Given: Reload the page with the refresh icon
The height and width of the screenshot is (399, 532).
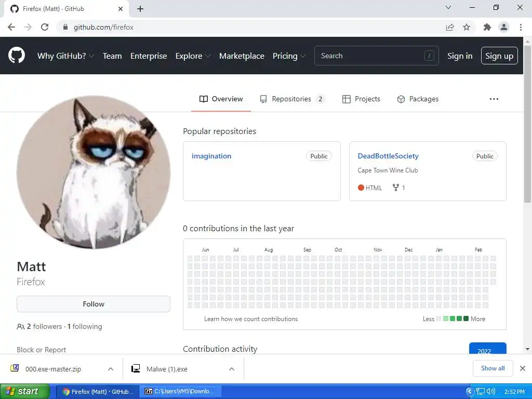Looking at the screenshot, I should 45,27.
